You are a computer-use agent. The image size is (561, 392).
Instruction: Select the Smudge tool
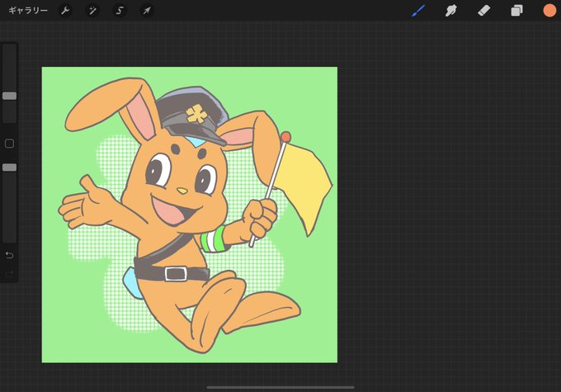(x=450, y=11)
